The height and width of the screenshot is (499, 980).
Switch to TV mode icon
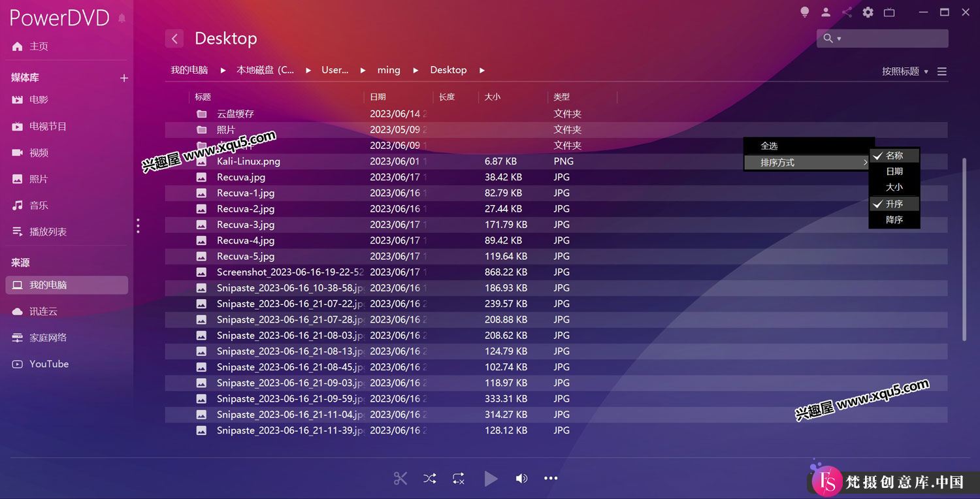(889, 12)
